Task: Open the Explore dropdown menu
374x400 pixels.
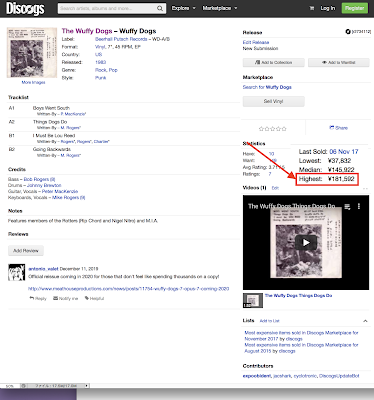Action: (184, 8)
